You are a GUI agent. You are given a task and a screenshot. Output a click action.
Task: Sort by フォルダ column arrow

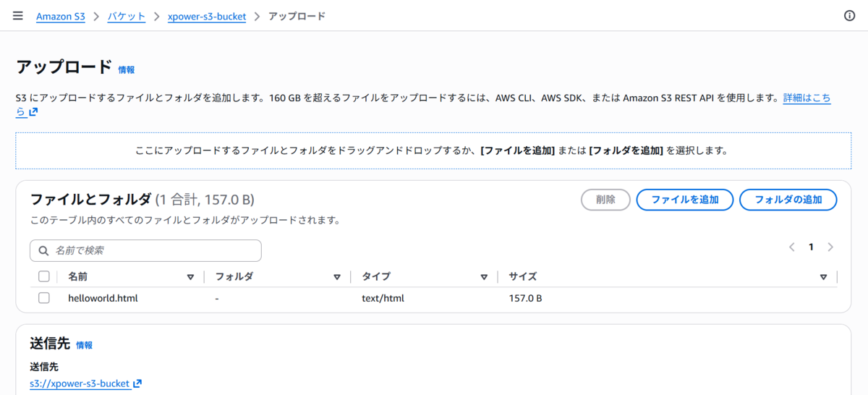click(x=336, y=277)
